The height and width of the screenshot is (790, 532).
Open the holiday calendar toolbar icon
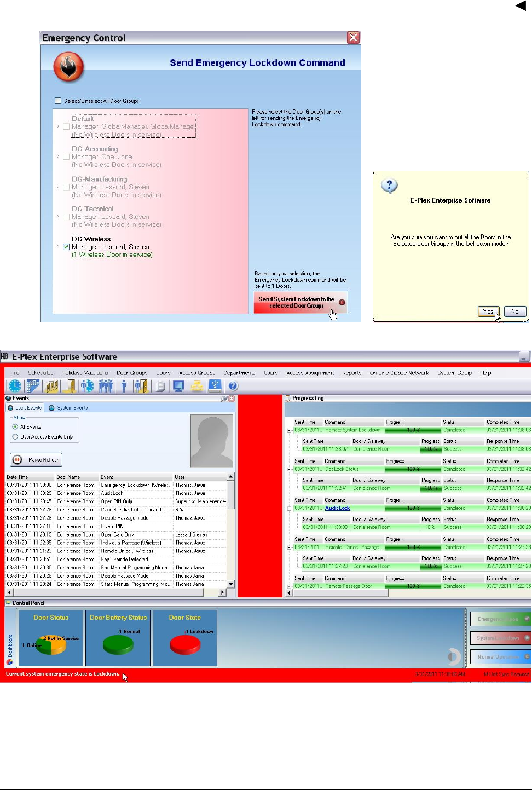point(33,386)
